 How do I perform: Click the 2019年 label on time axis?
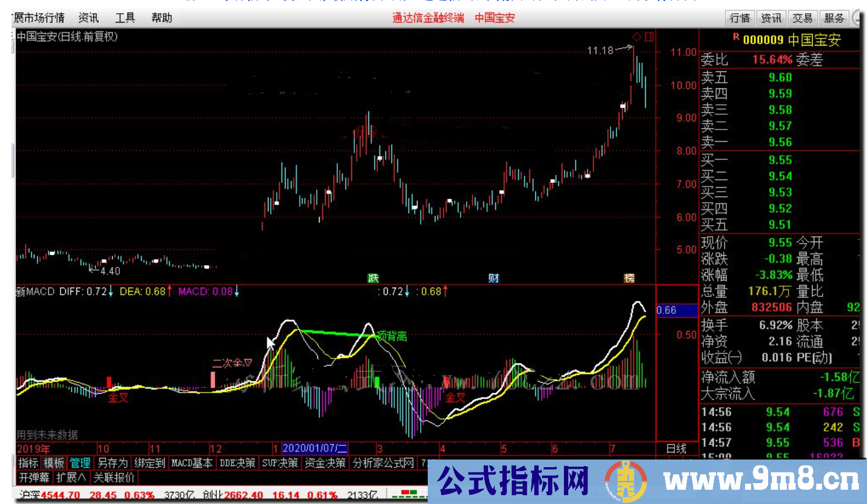(33, 449)
